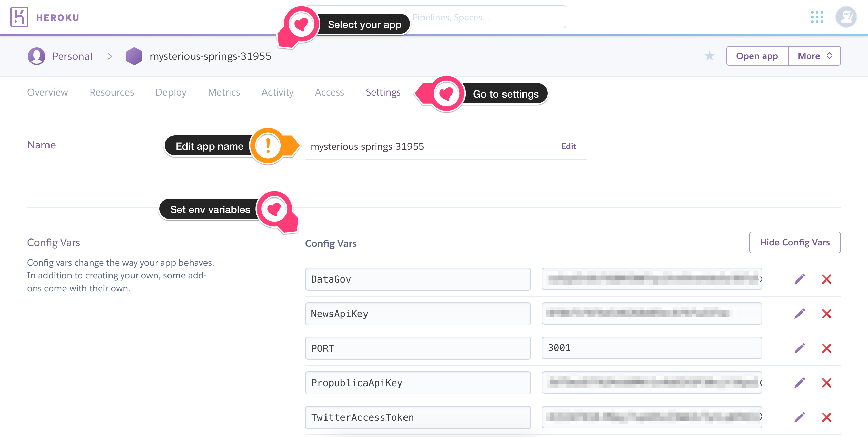Click the breadcrumb chevron after Personal
Screen dimensions: 868x437
(x=110, y=56)
